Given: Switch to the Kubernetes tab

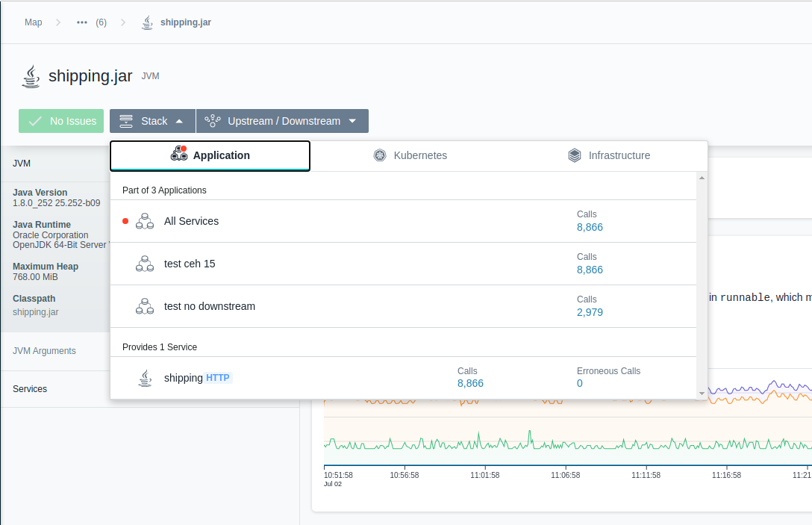Looking at the screenshot, I should 410,155.
